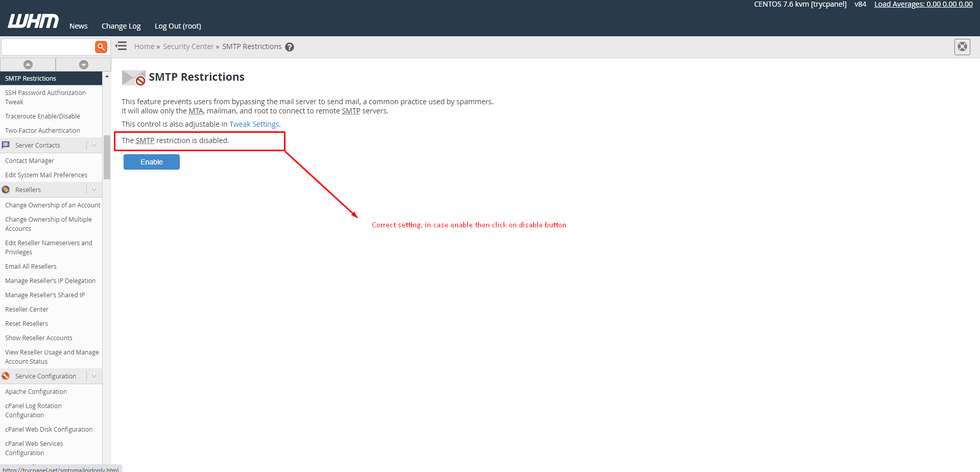This screenshot has width=980, height=472.
Task: Click the sidebar scrollbar up arrow
Action: pyautogui.click(x=107, y=76)
